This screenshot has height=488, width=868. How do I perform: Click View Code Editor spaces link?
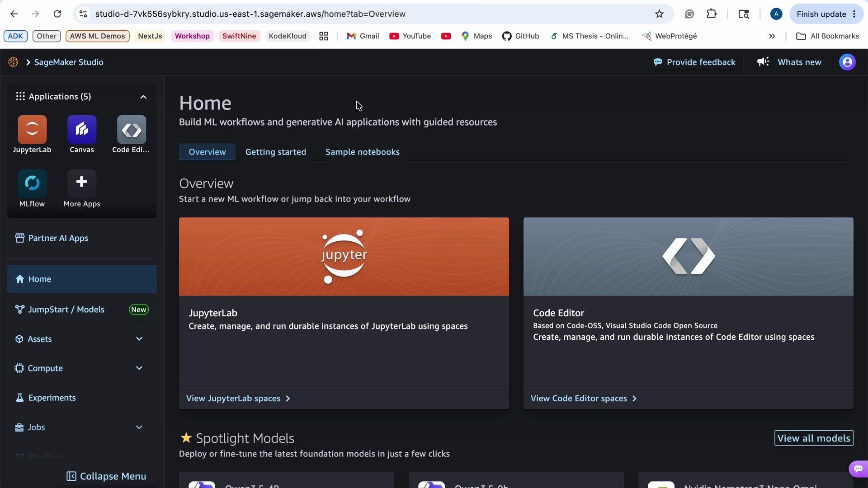584,399
